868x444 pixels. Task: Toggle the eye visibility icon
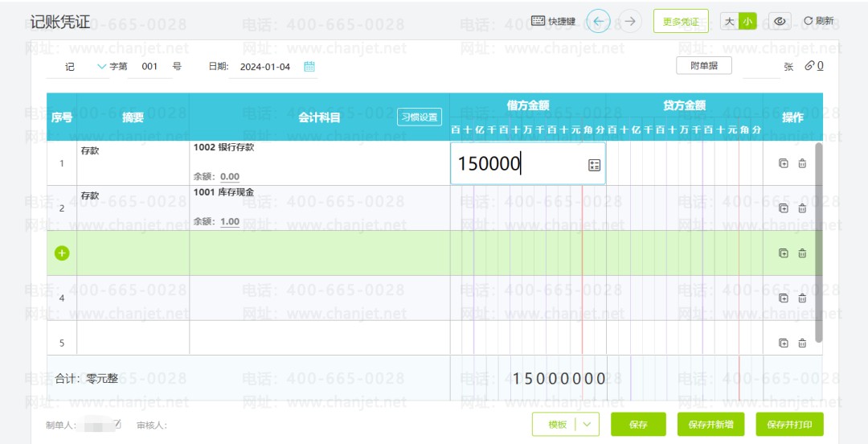tap(780, 21)
